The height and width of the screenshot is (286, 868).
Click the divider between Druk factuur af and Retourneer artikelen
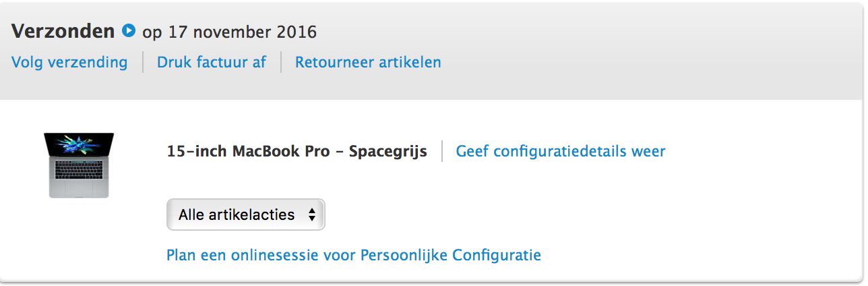point(281,62)
